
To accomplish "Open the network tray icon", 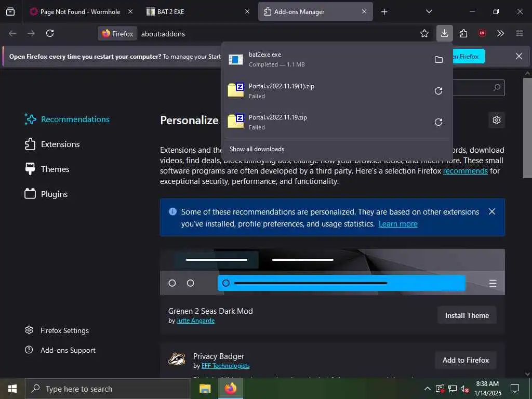I will pos(453,389).
